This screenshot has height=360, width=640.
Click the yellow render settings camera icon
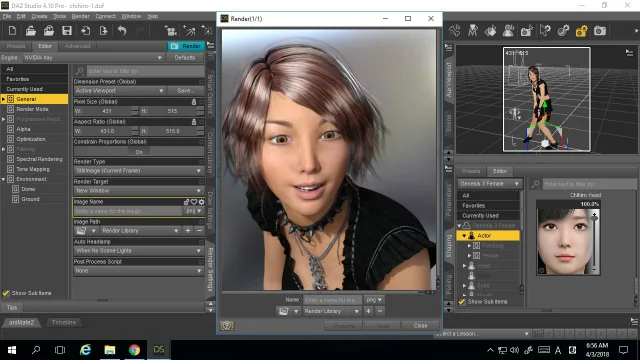582,31
